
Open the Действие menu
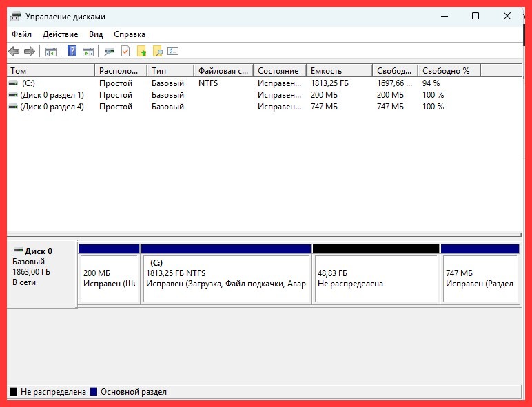click(61, 34)
